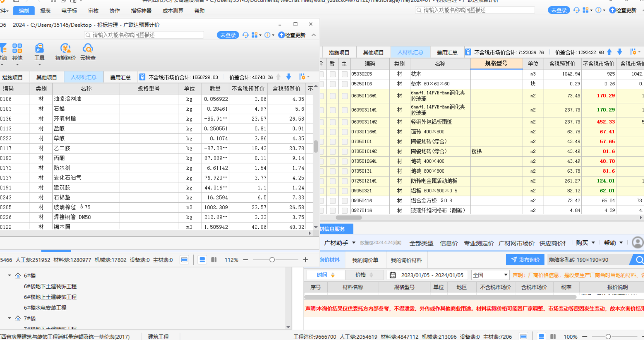
Task: Expand 购买 dropdown menu
Action: [x=593, y=242]
